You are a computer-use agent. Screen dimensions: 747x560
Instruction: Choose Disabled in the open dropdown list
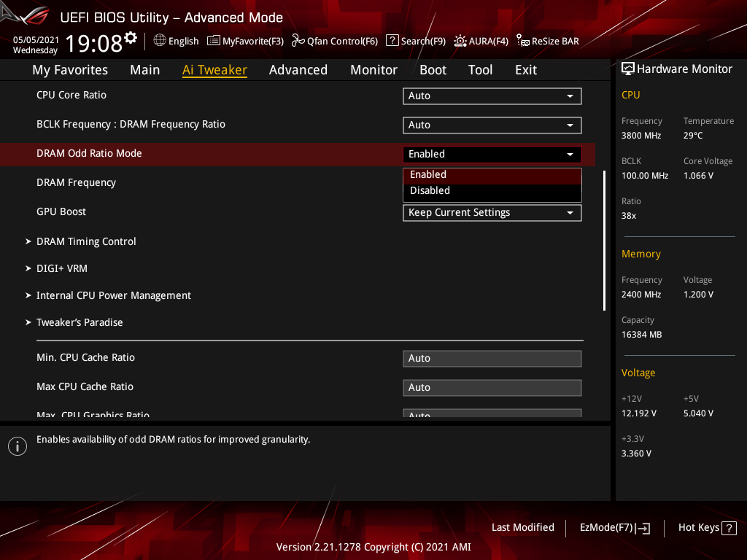(492, 191)
